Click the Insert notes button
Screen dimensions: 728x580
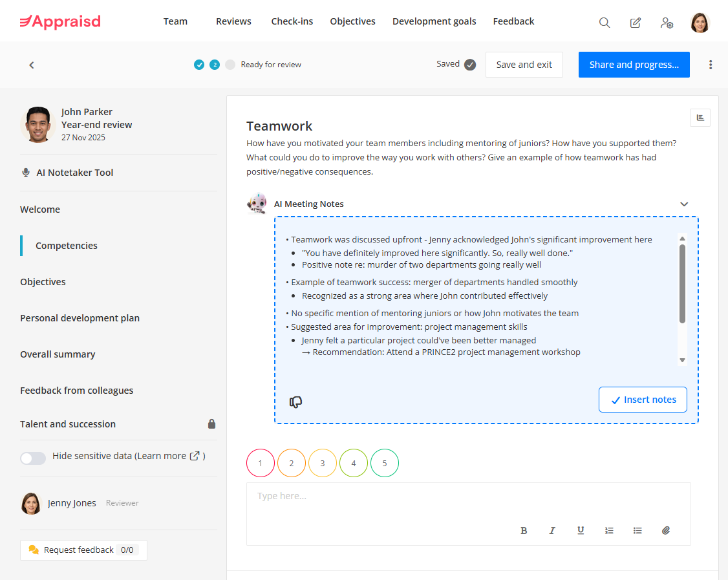click(643, 400)
